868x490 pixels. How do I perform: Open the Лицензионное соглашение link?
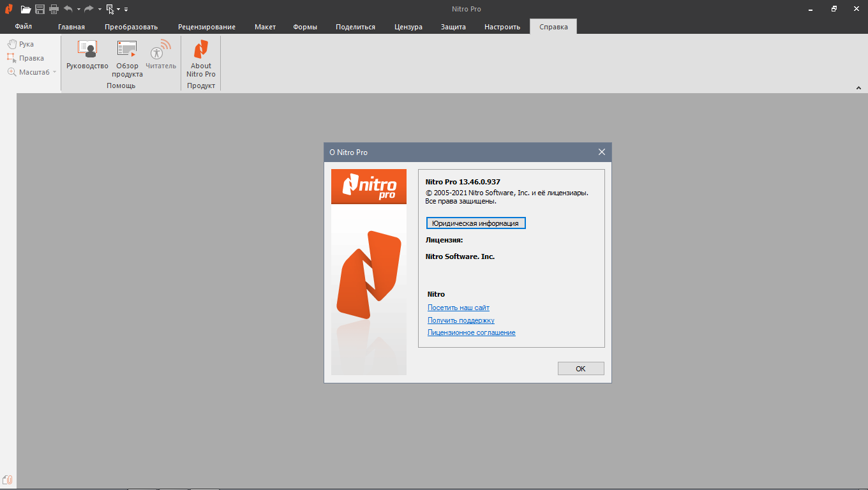pyautogui.click(x=471, y=332)
